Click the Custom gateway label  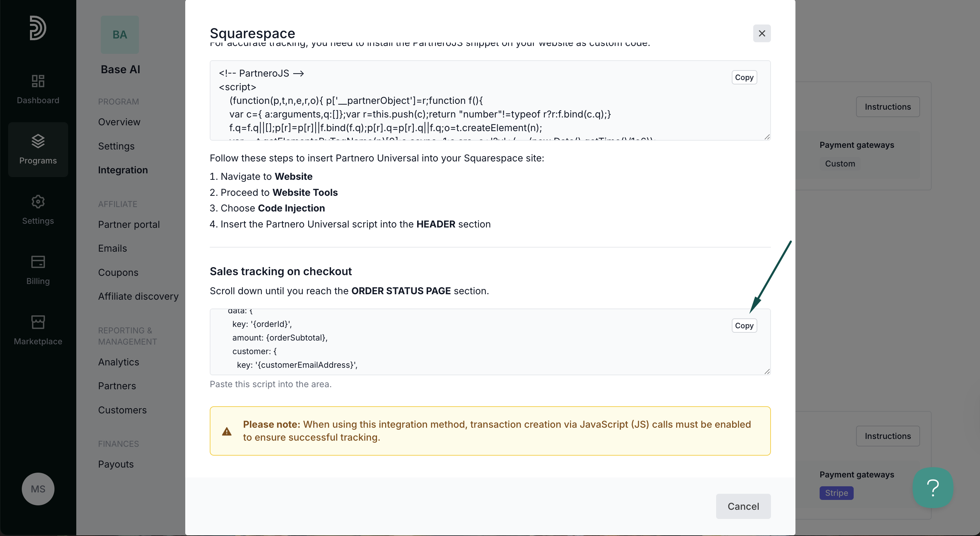click(x=840, y=163)
